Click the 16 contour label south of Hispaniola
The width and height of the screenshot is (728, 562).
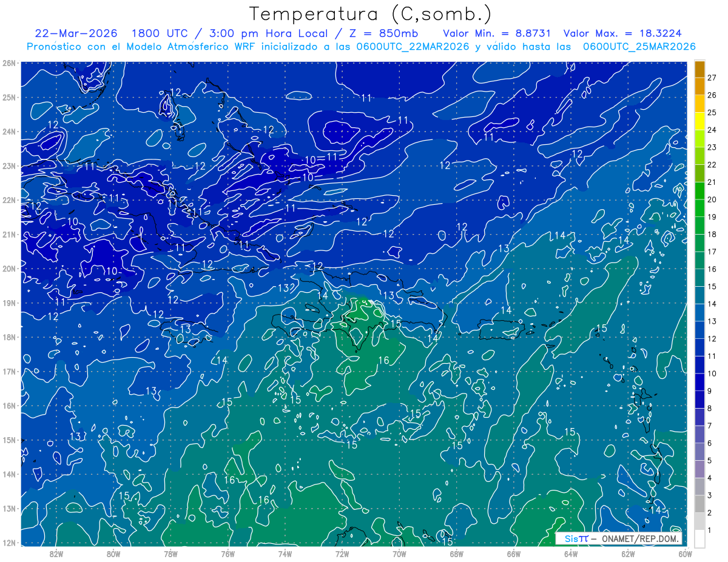(383, 361)
